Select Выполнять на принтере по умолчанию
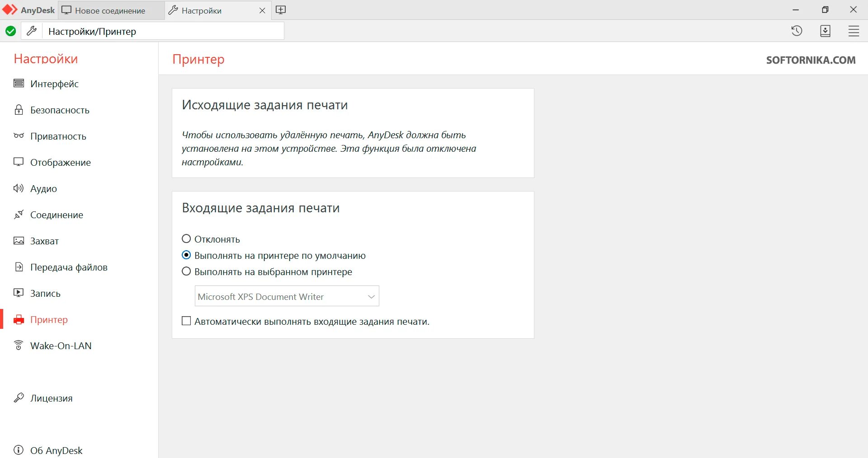This screenshot has height=458, width=868. tap(186, 255)
